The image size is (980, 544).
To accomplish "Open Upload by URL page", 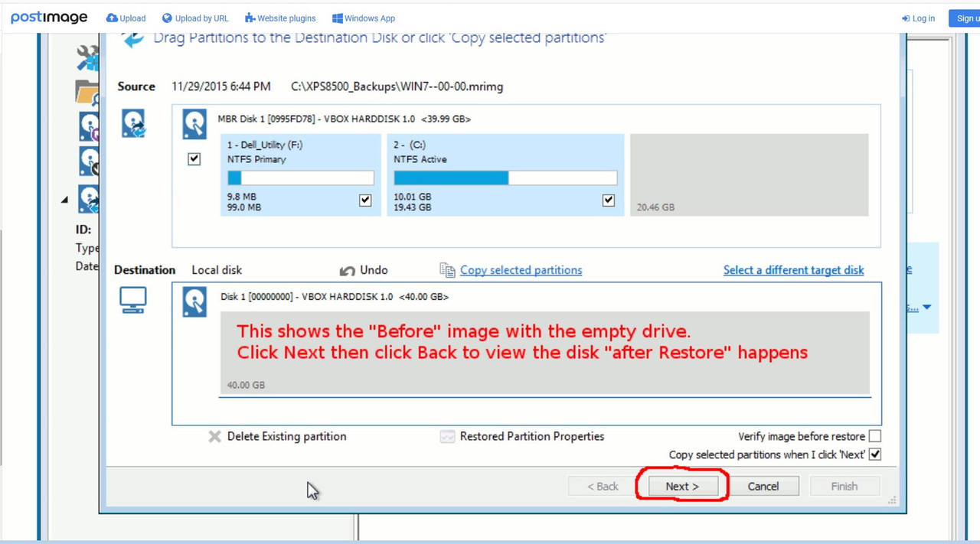I will 195,18.
